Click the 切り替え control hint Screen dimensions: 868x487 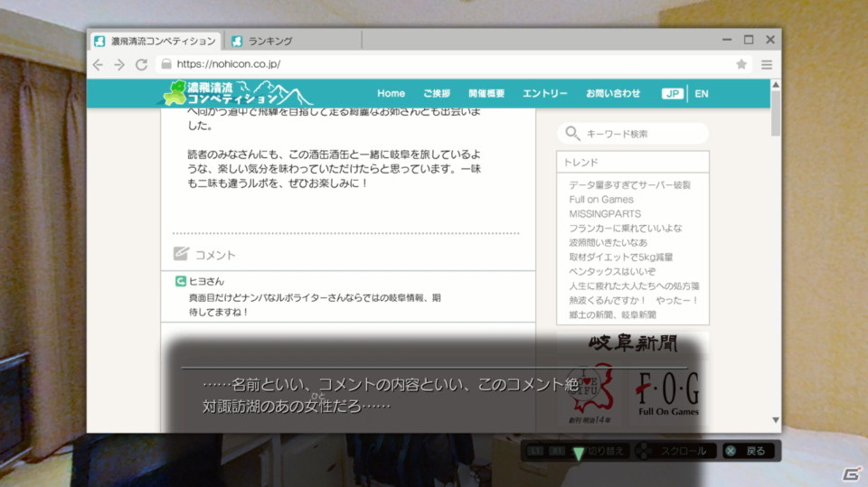pyautogui.click(x=576, y=451)
